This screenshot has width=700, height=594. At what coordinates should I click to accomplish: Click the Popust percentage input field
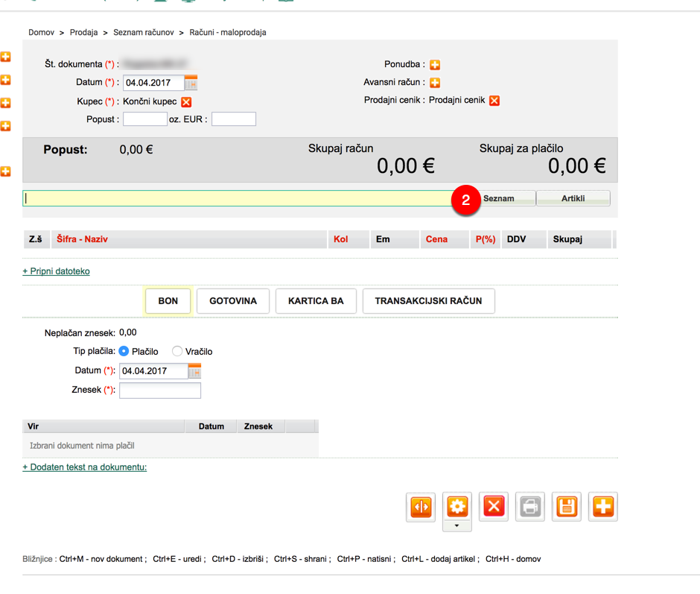pos(145,119)
